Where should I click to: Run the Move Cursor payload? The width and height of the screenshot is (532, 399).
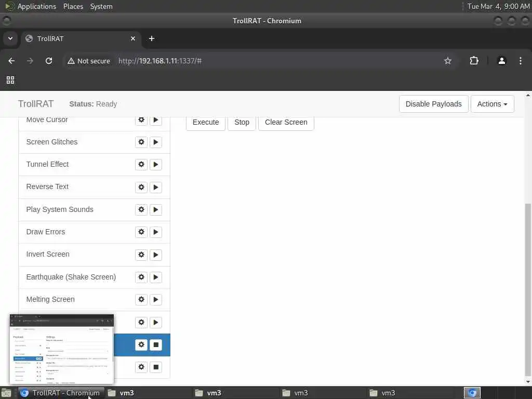coord(156,121)
